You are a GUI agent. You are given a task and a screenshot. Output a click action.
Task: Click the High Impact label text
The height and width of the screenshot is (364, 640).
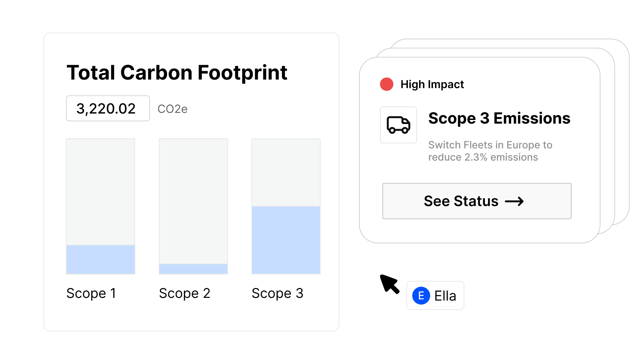(x=432, y=84)
